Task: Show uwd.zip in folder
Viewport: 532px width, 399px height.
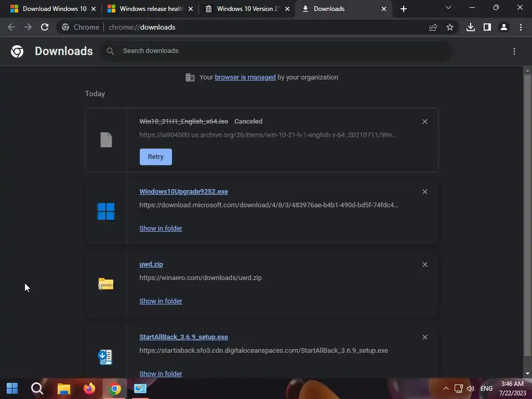Action: click(161, 301)
